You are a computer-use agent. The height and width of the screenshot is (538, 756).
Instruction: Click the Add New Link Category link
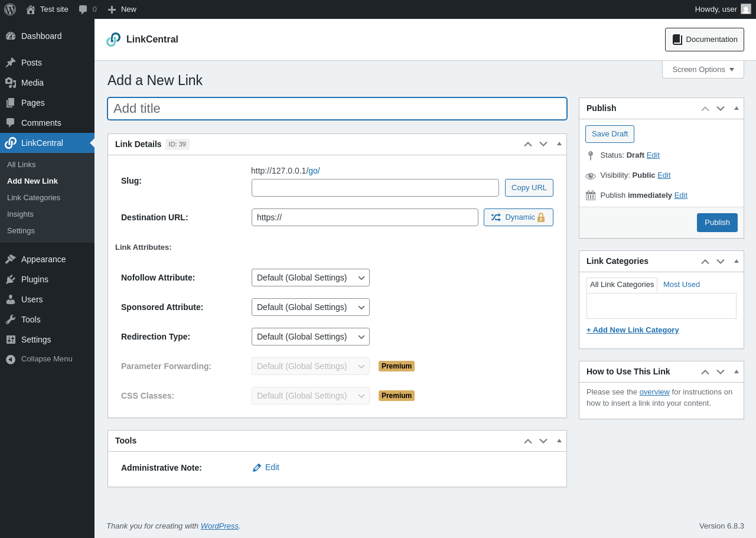coord(633,330)
